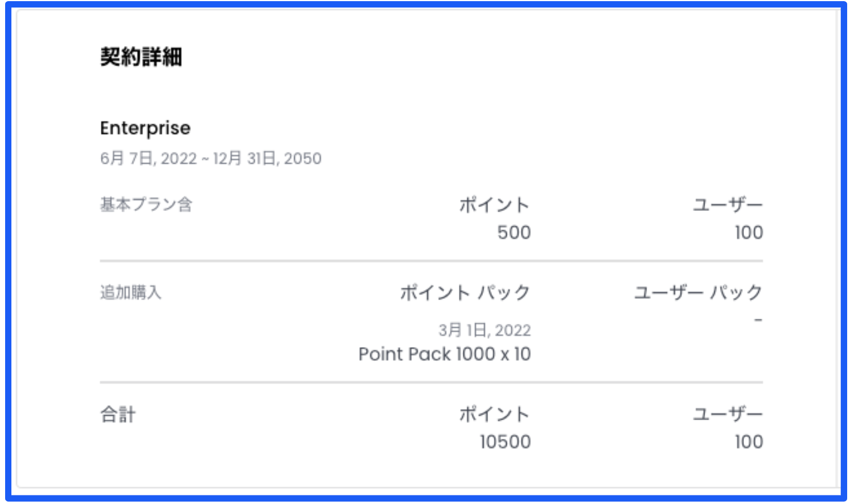
Task: Click the ポイント header in base plan row
Action: [494, 205]
